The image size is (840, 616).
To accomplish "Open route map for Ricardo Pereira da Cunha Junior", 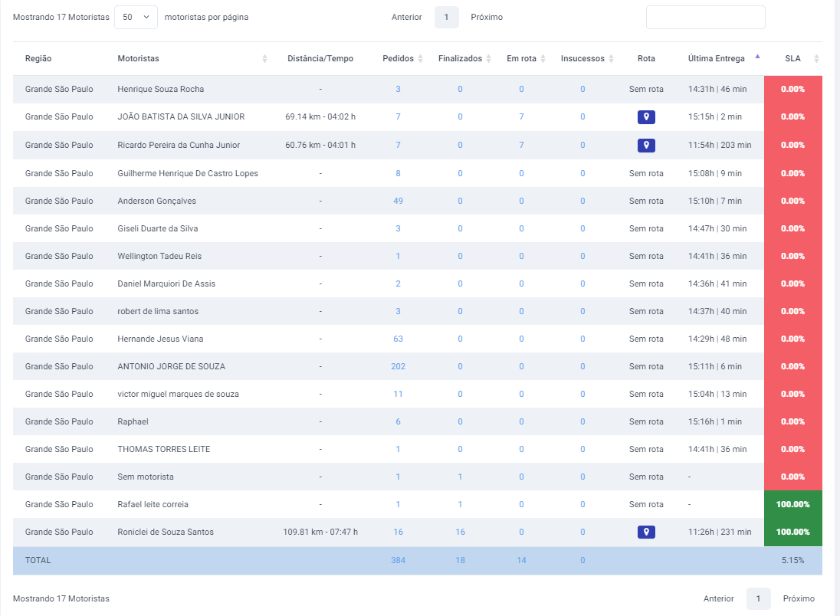I will (646, 145).
